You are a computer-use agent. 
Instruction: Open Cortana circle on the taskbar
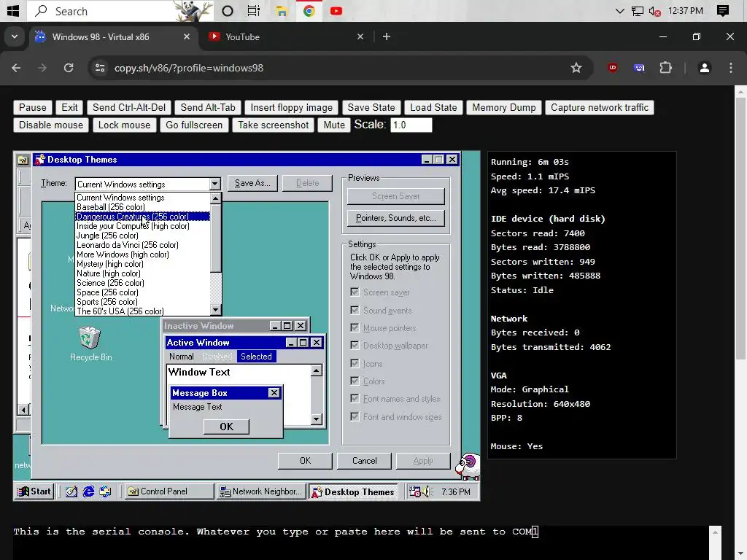tap(228, 10)
